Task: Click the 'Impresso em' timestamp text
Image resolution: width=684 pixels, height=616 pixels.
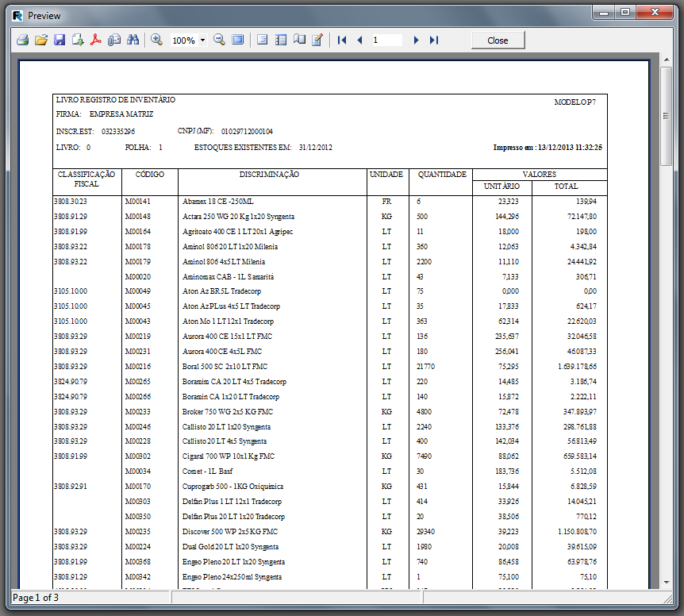Action: pyautogui.click(x=548, y=148)
